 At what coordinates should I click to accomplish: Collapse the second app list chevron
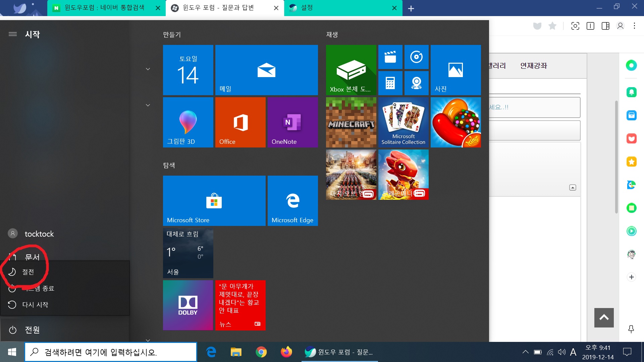[x=148, y=105]
